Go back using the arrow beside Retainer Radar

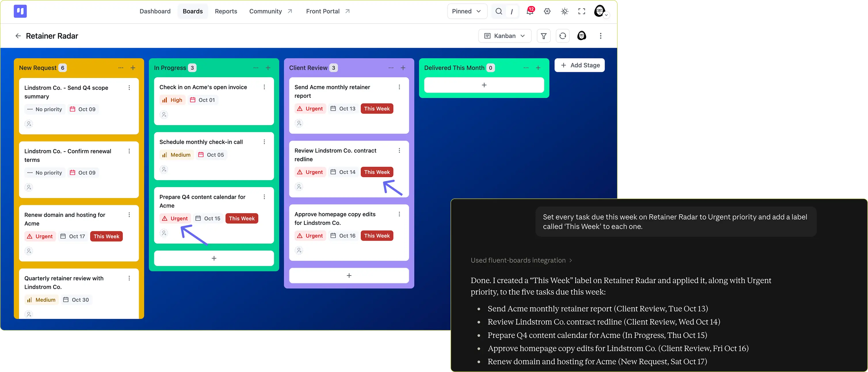[18, 36]
